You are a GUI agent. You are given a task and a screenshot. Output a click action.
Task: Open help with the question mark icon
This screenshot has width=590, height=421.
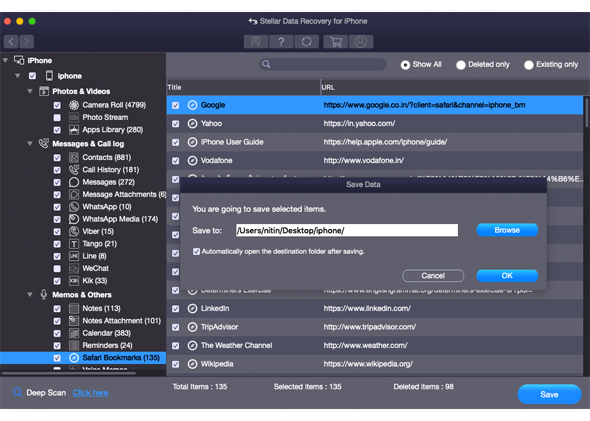coord(281,41)
